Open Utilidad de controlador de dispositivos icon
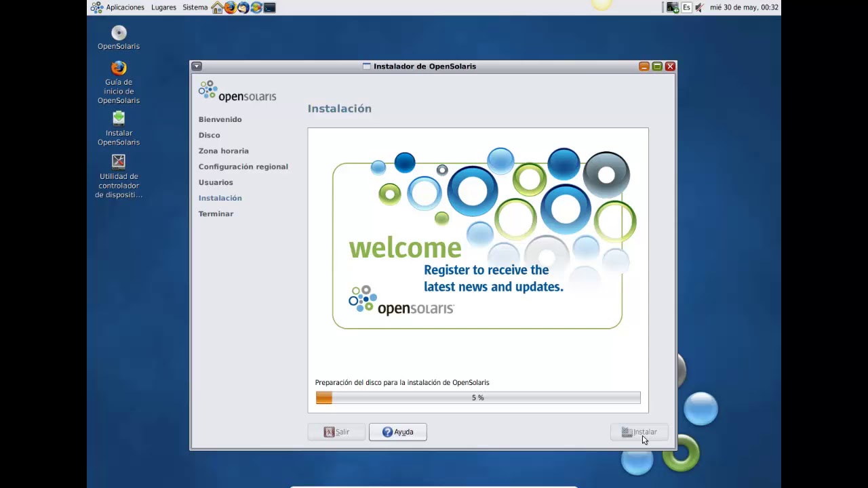The image size is (868, 488). 119,177
